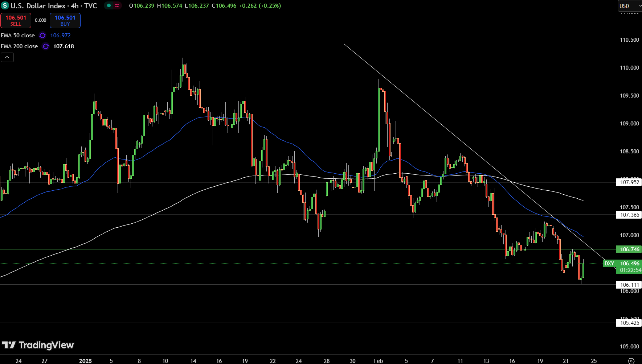The width and height of the screenshot is (642, 364).
Task: Click the C106.496 close price value
Action: tap(224, 6)
